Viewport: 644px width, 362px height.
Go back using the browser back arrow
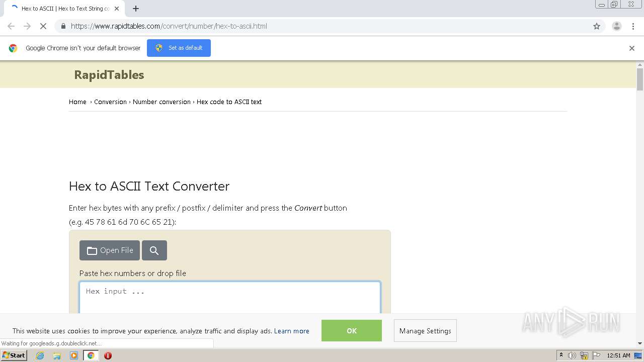coord(11,26)
